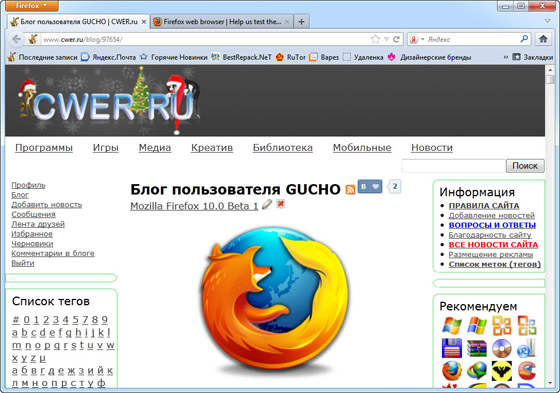Open the Варез bookmark
This screenshot has width=560, height=393.
point(324,57)
